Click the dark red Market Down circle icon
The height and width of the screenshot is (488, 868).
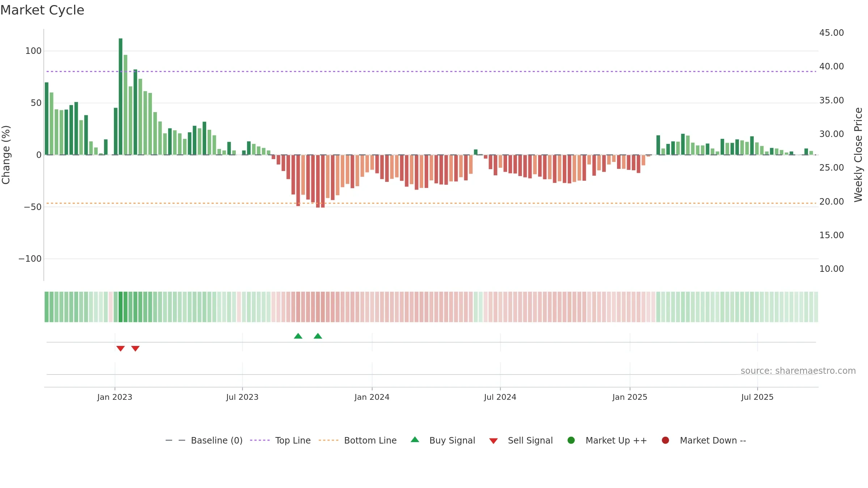click(x=665, y=440)
